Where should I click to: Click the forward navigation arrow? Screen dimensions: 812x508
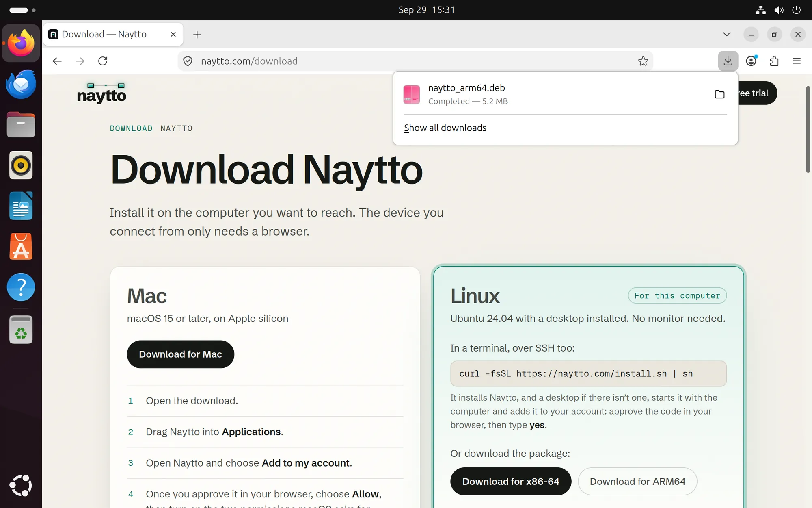pyautogui.click(x=80, y=61)
